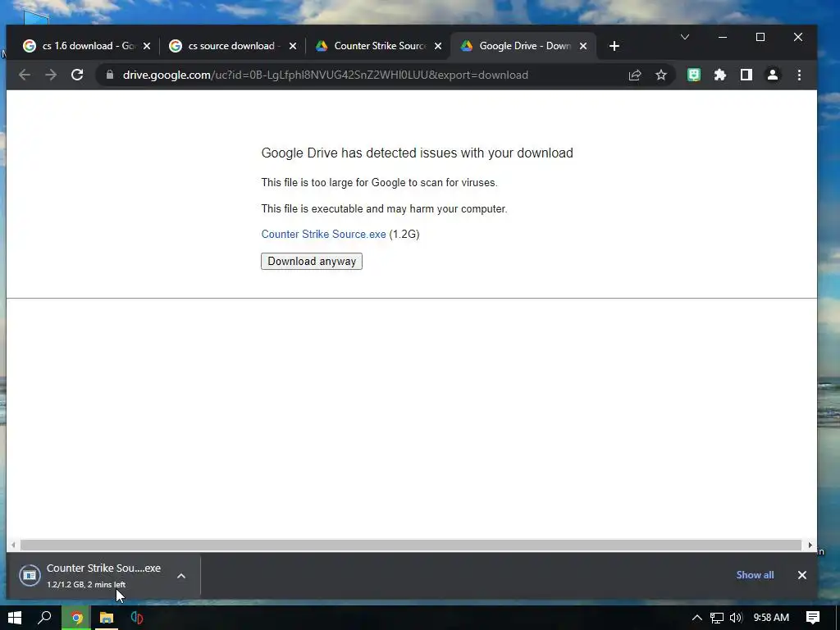Show hidden system tray icons
This screenshot has height=630, width=840.
click(x=697, y=618)
